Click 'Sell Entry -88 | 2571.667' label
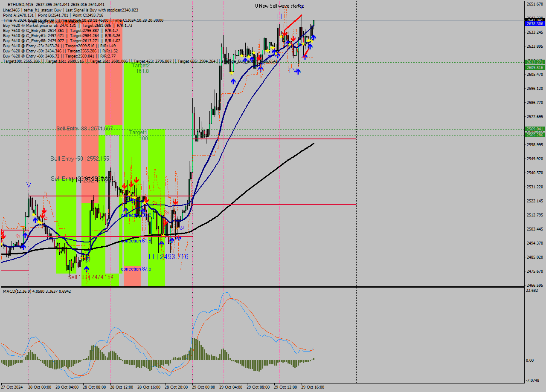Image resolution: width=546 pixels, height=392 pixels. point(84,128)
